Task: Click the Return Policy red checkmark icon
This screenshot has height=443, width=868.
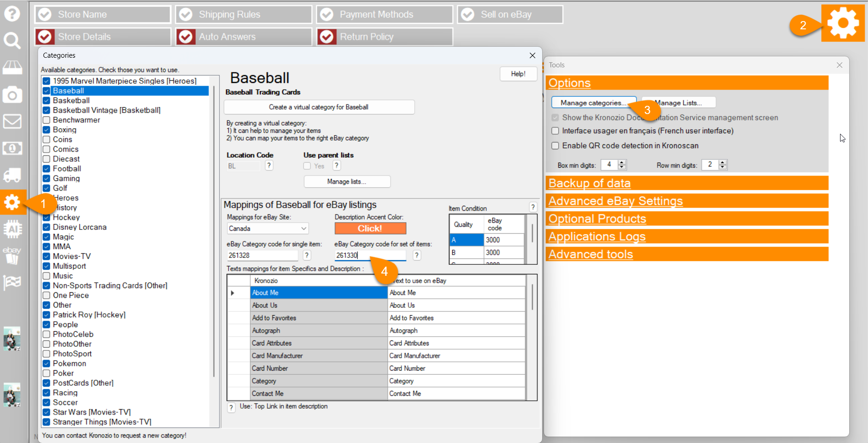Action: [x=327, y=37]
